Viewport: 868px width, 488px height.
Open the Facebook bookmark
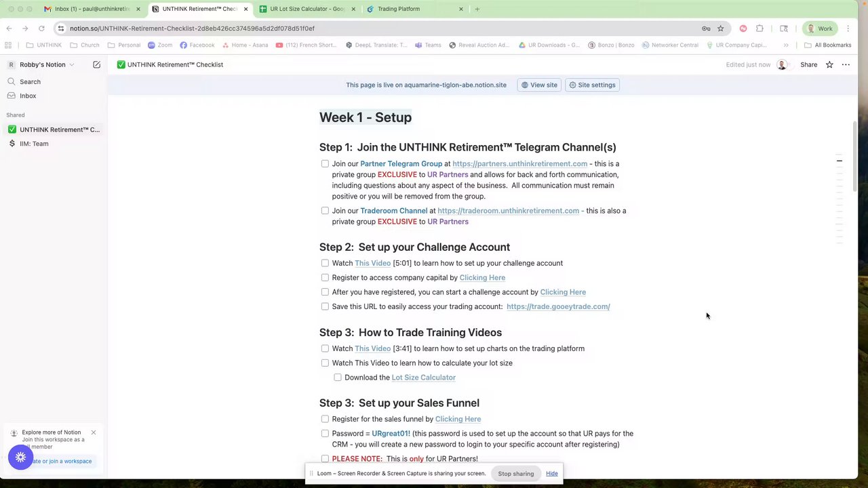point(197,45)
